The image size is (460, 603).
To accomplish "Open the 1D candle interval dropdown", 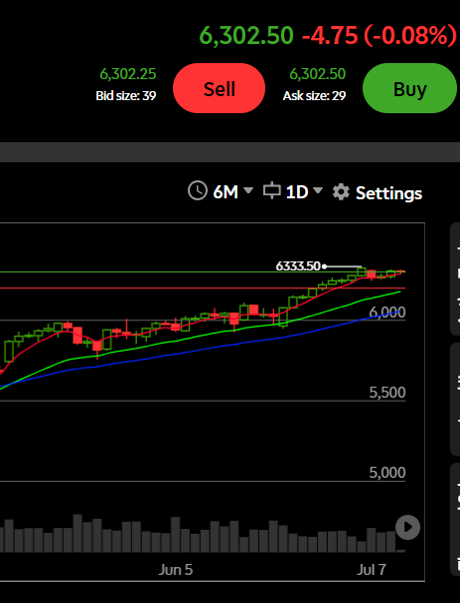I will pos(304,192).
